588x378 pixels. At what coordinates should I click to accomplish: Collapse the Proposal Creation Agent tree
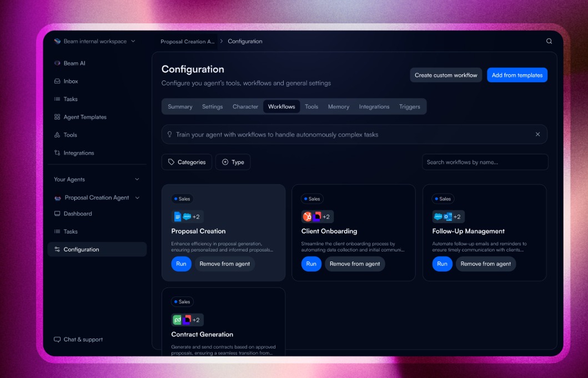tap(137, 198)
